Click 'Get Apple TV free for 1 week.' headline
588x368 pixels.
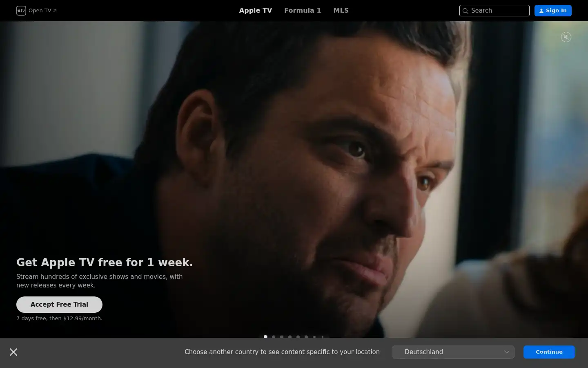(x=105, y=263)
